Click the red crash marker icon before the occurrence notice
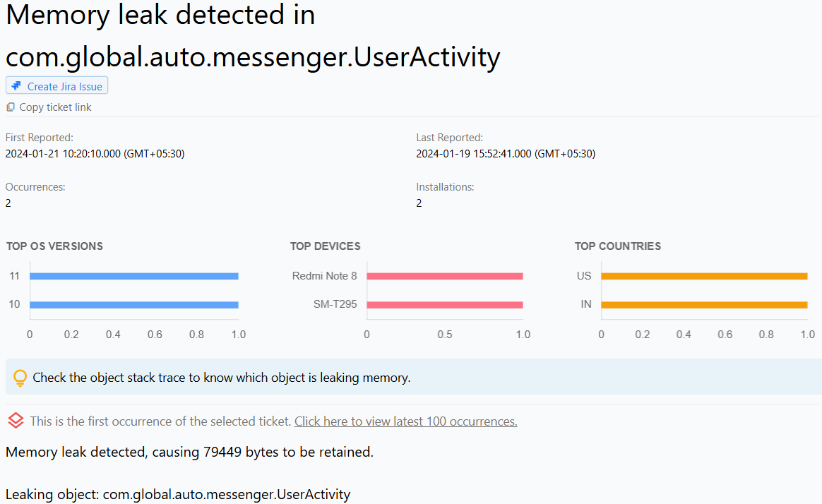This screenshot has height=504, width=822. coord(15,420)
